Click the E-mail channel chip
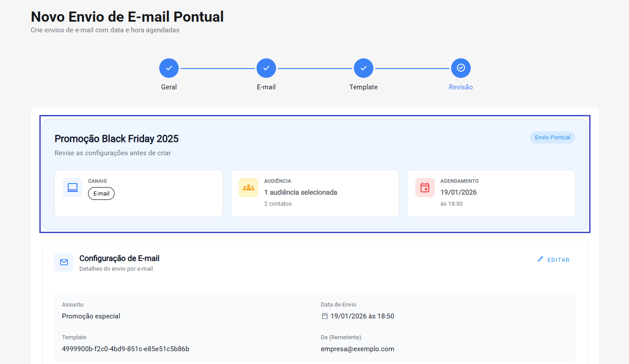The height and width of the screenshot is (364, 629). click(x=101, y=194)
